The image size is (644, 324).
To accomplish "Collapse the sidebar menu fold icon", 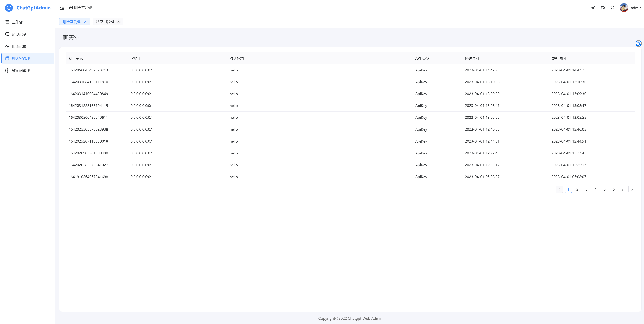I will 62,8.
